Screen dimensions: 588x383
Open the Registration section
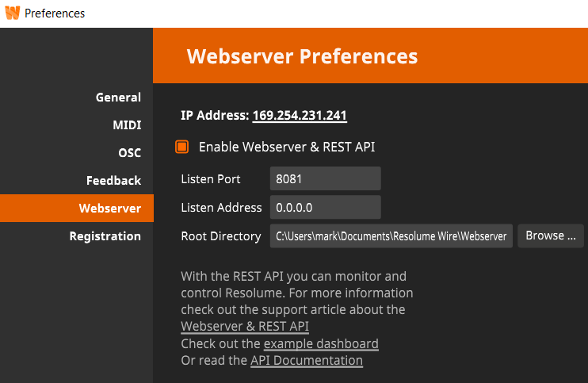(x=105, y=236)
